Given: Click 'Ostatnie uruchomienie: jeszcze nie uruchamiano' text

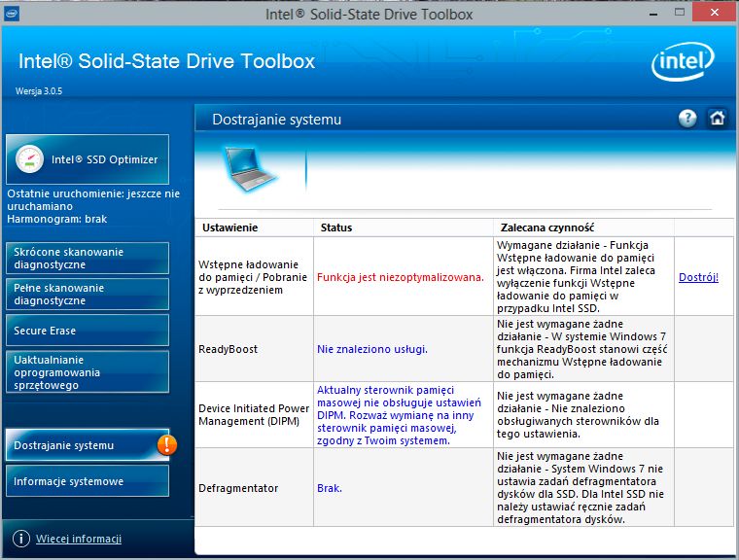Looking at the screenshot, I should click(93, 200).
